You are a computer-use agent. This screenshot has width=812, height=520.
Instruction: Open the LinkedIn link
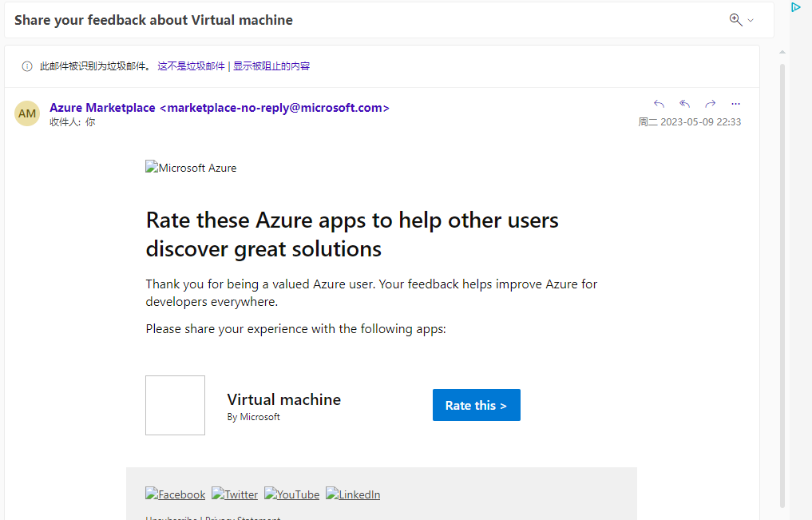(353, 494)
